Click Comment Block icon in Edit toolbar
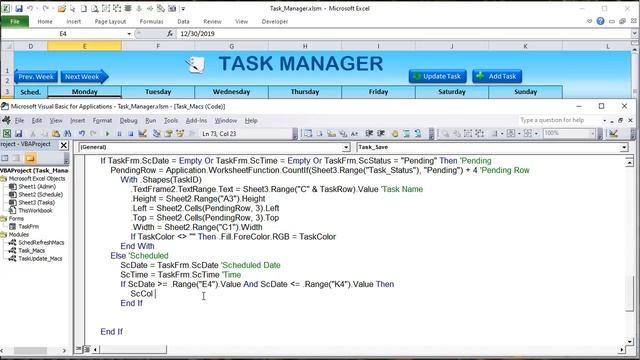 coord(407,133)
